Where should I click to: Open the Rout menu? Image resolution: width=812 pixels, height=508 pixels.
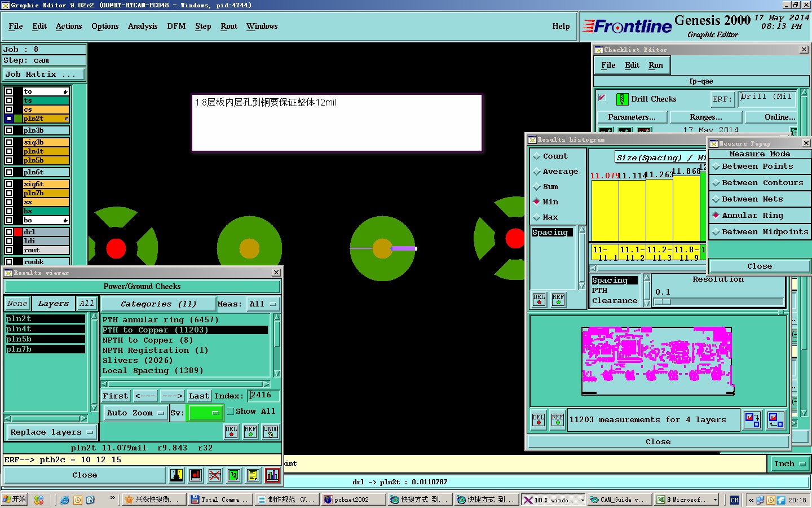(x=229, y=27)
